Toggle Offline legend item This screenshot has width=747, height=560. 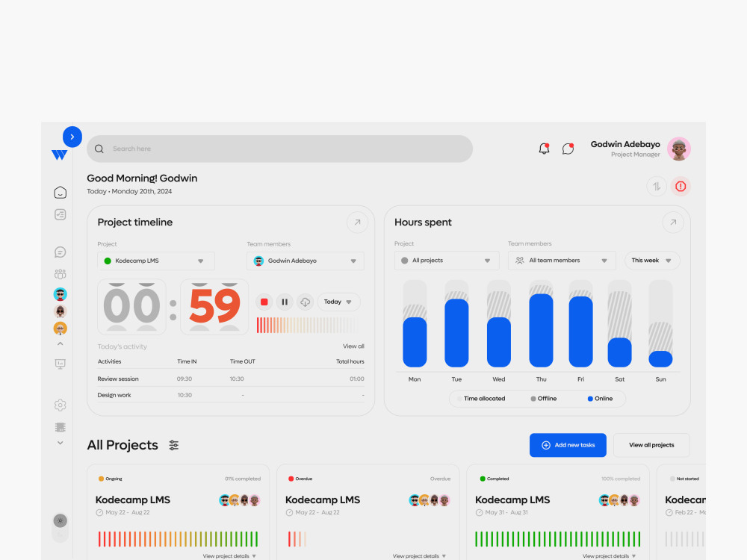544,399
